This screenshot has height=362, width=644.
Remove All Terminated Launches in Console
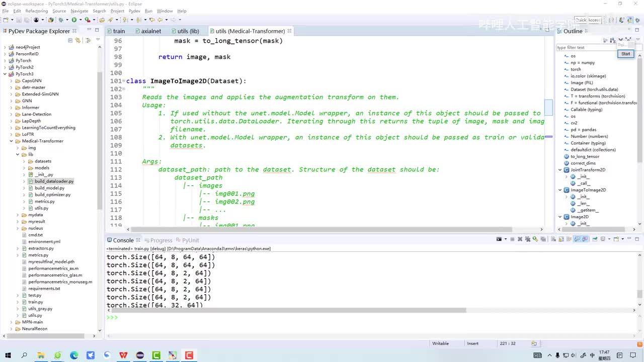pos(527,239)
